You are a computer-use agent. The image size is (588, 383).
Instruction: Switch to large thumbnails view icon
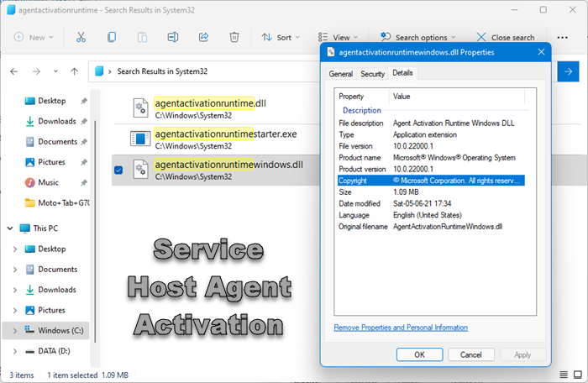coord(578,375)
